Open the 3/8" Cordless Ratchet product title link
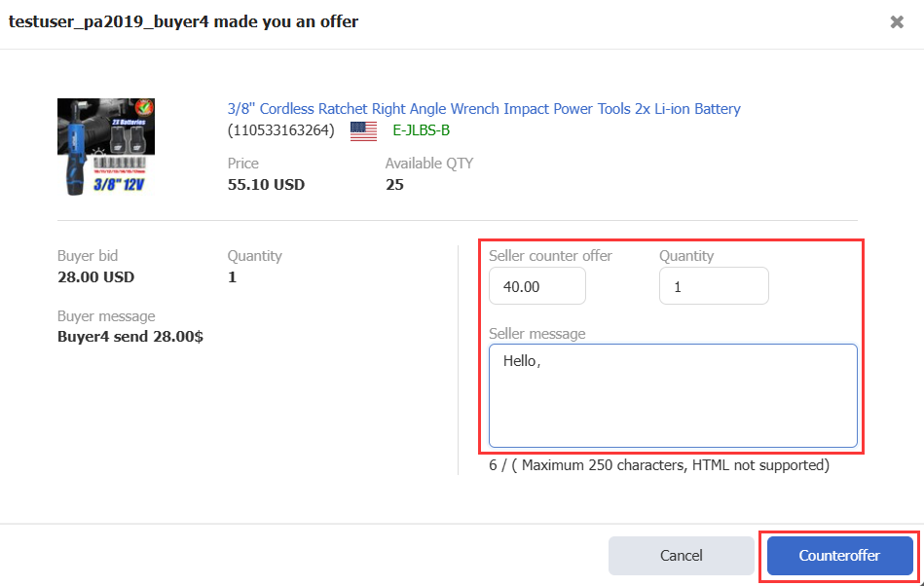This screenshot has width=924, height=586. pyautogui.click(x=484, y=109)
